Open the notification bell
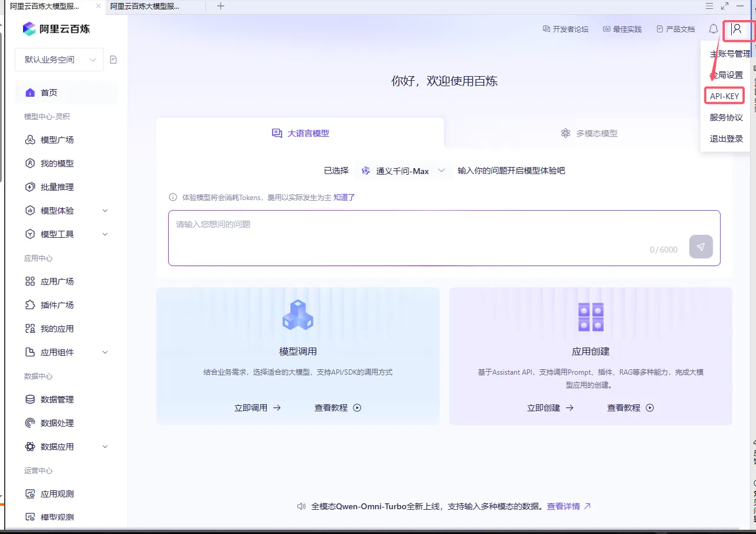 714,29
